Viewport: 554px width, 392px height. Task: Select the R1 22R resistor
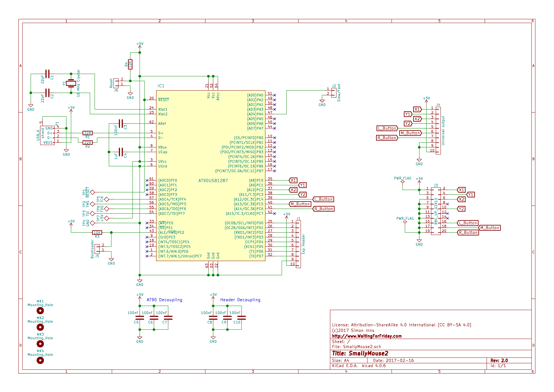pos(87,133)
